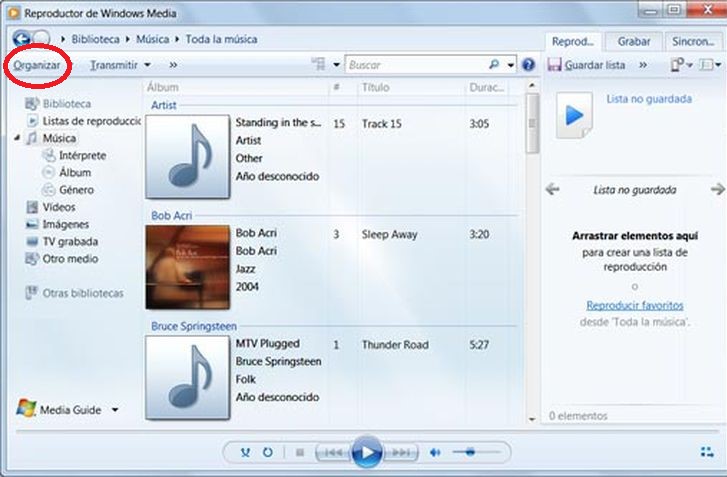
Task: Click the Next track button
Action: point(401,452)
